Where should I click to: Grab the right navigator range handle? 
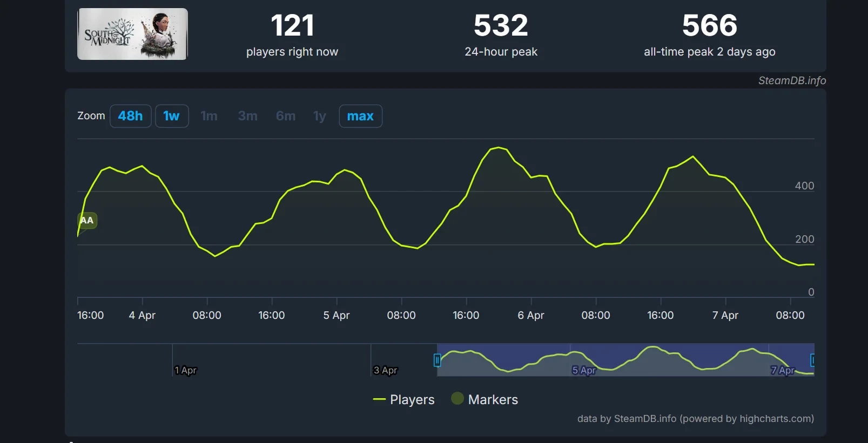click(812, 360)
